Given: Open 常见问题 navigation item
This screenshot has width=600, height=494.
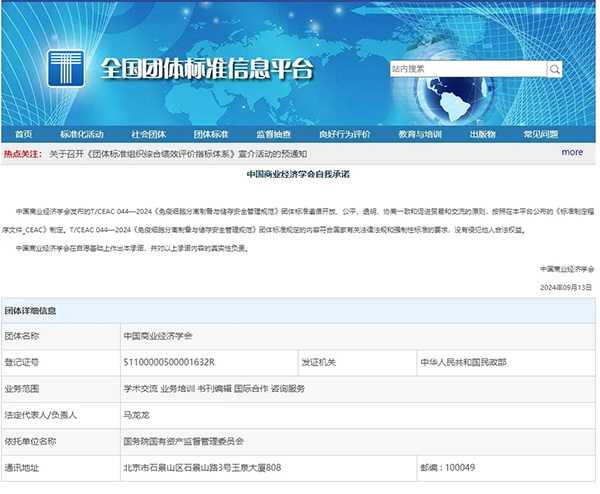Looking at the screenshot, I should (541, 134).
